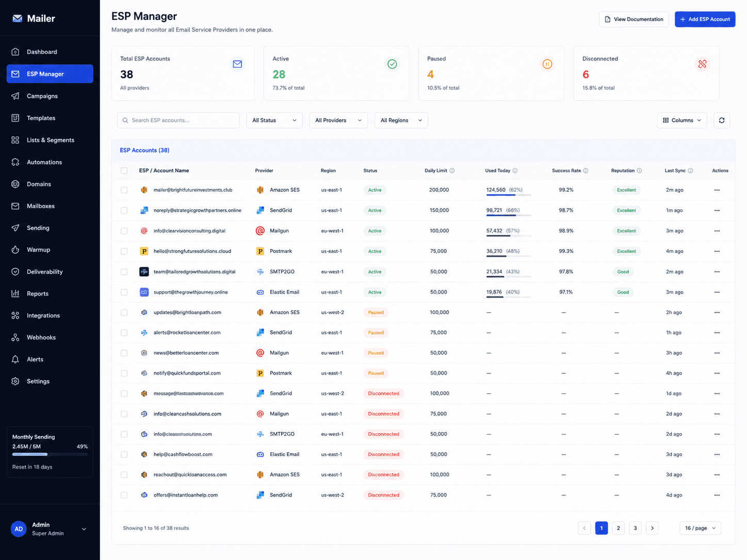The width and height of the screenshot is (747, 560).
Task: Tick the checkbox for help@cashflowboost.com
Action: pos(124,455)
